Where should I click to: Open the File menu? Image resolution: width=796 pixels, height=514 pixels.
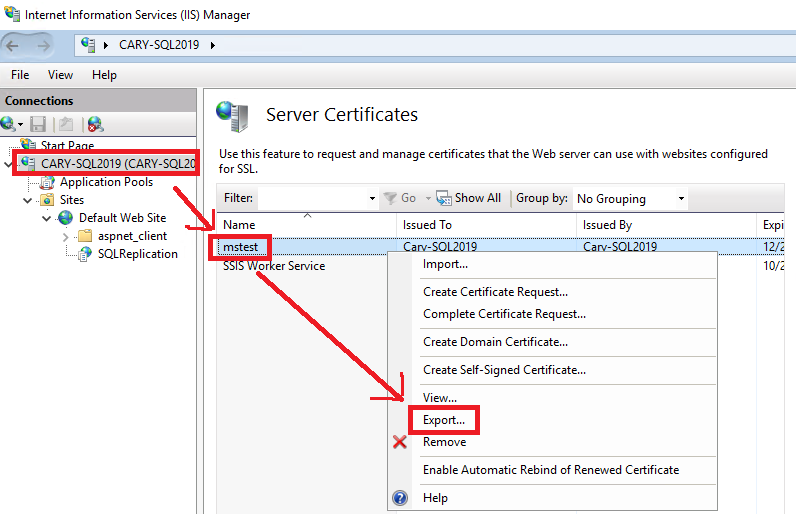tap(20, 75)
